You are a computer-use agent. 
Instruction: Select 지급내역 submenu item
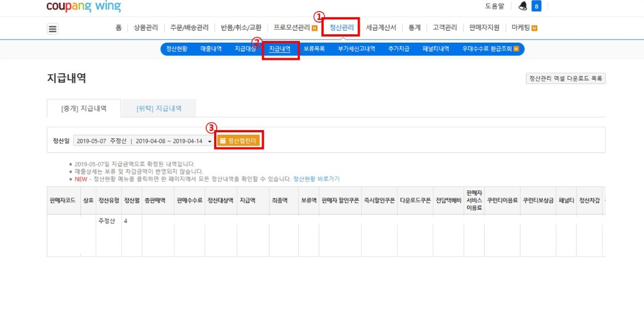(280, 49)
